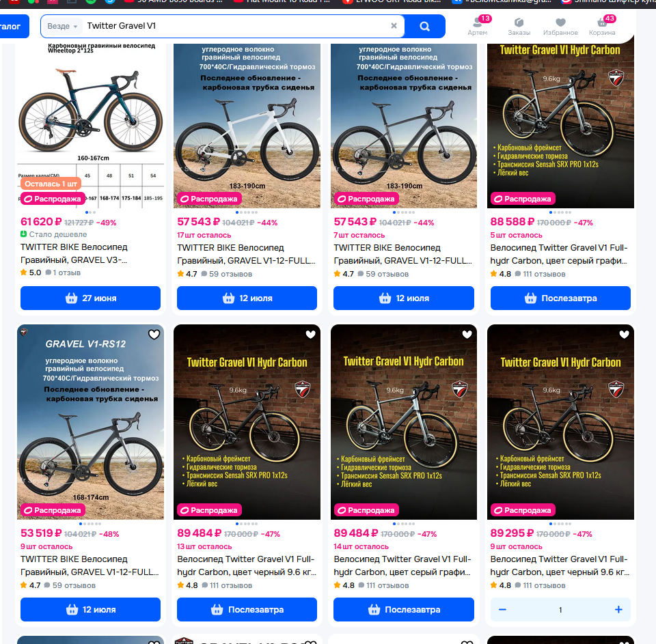Screen dimensions: 656x644
Task: Open TWITTER BIKE GRAVEL V3 product title
Action: pyautogui.click(x=74, y=253)
